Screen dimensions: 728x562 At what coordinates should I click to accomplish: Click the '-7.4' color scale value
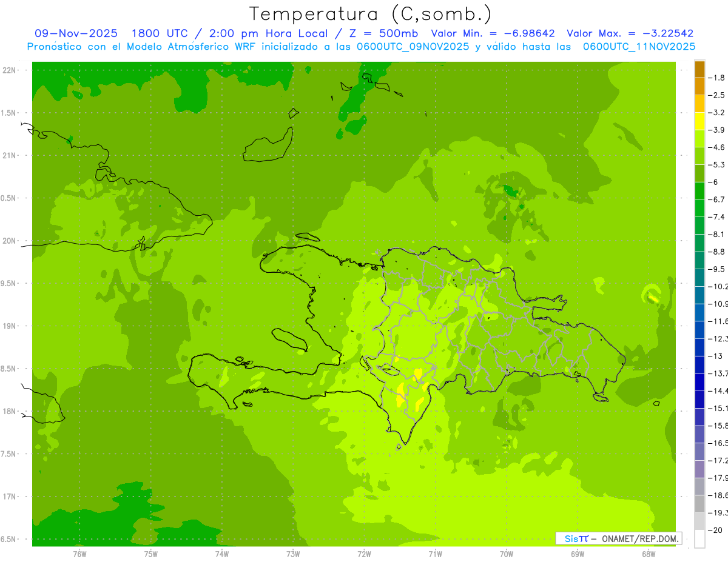(x=716, y=217)
